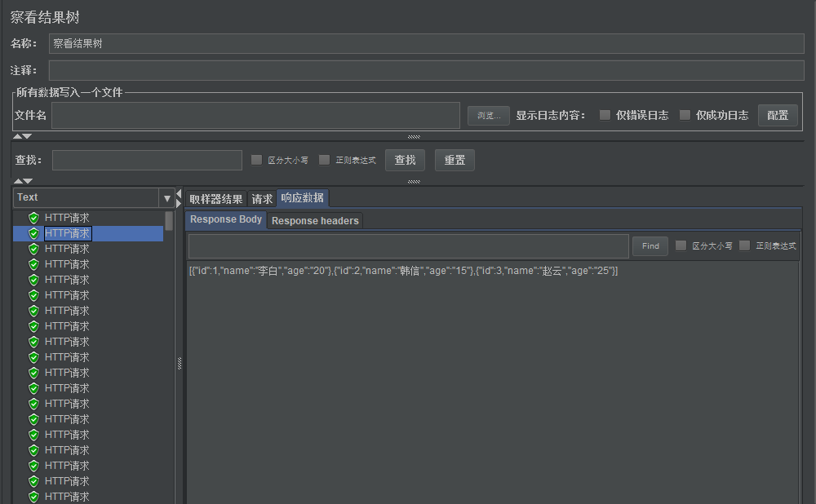Image resolution: width=816 pixels, height=504 pixels.
Task: Click the results list vertical scrollbar thumb
Action: coord(169,221)
